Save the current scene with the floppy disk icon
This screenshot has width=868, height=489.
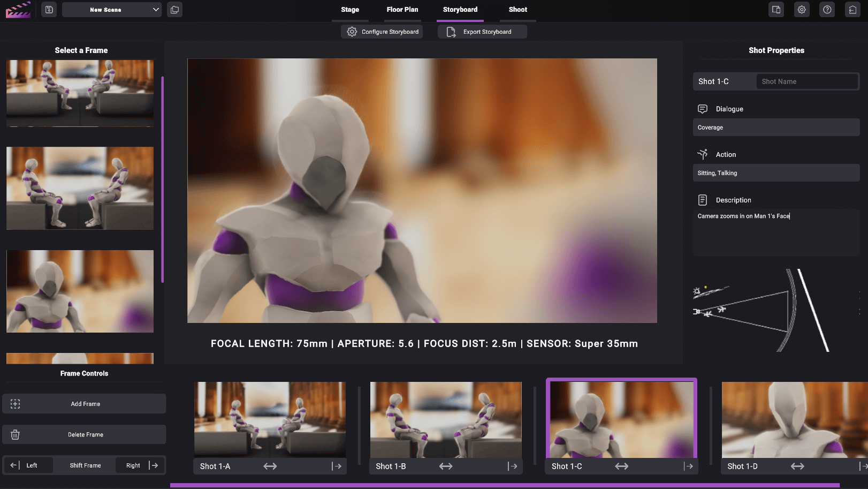click(x=49, y=10)
